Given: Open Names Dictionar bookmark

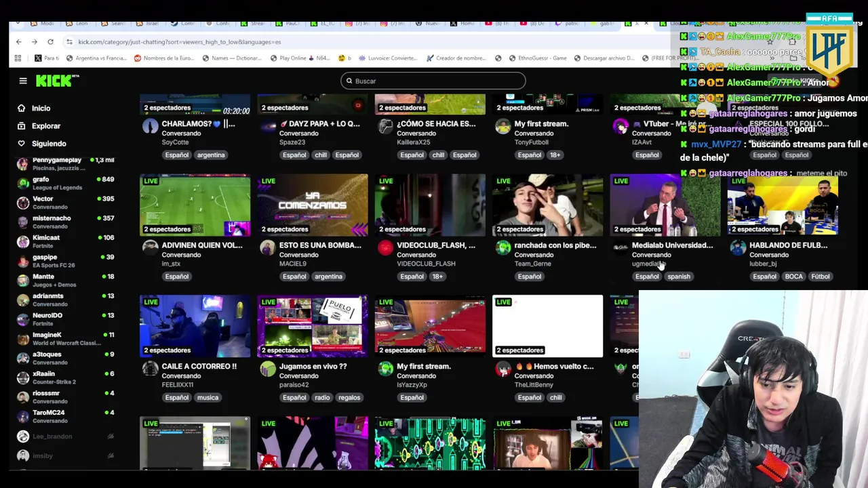Looking at the screenshot, I should pos(232,58).
